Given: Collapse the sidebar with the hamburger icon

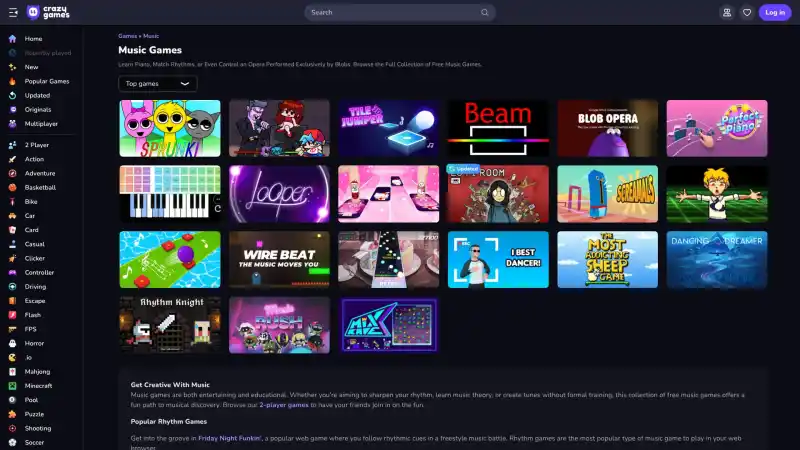Looking at the screenshot, I should point(13,12).
